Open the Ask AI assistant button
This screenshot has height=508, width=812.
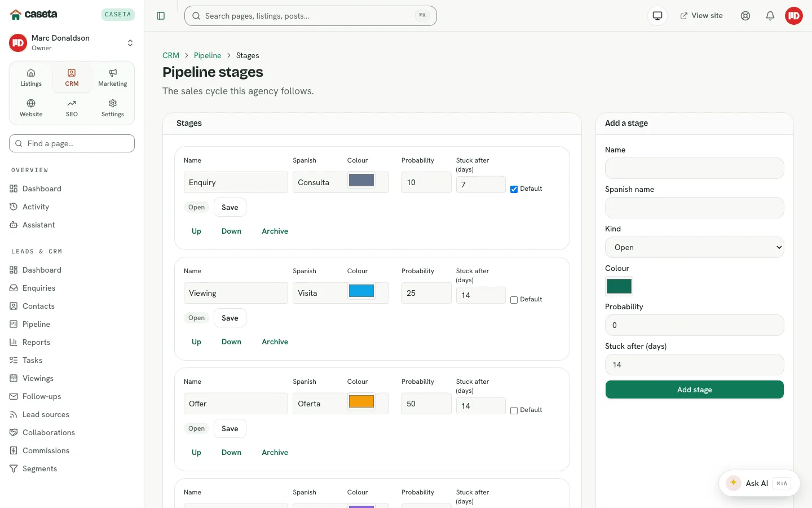coord(759,483)
